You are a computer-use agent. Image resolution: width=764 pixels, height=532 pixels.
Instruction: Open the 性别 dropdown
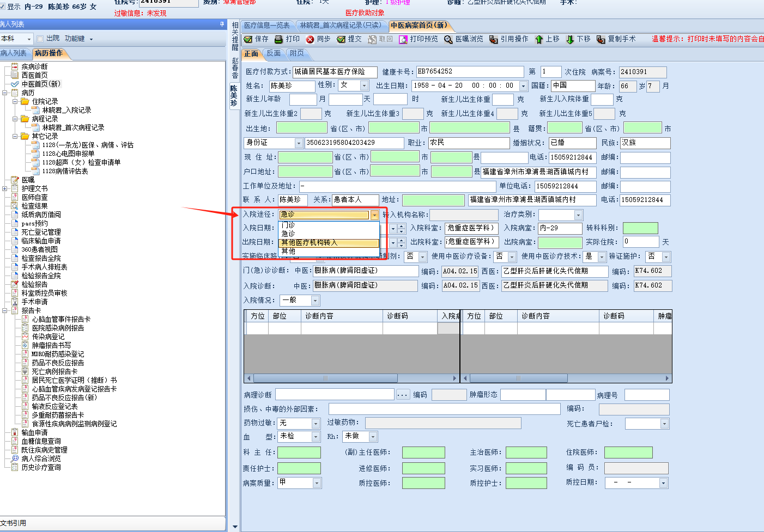(x=364, y=85)
